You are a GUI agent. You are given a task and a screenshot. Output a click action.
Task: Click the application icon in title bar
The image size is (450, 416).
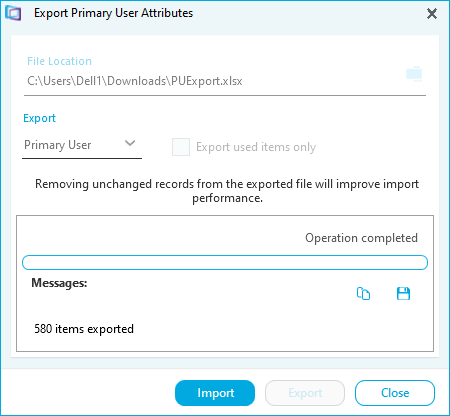[13, 13]
